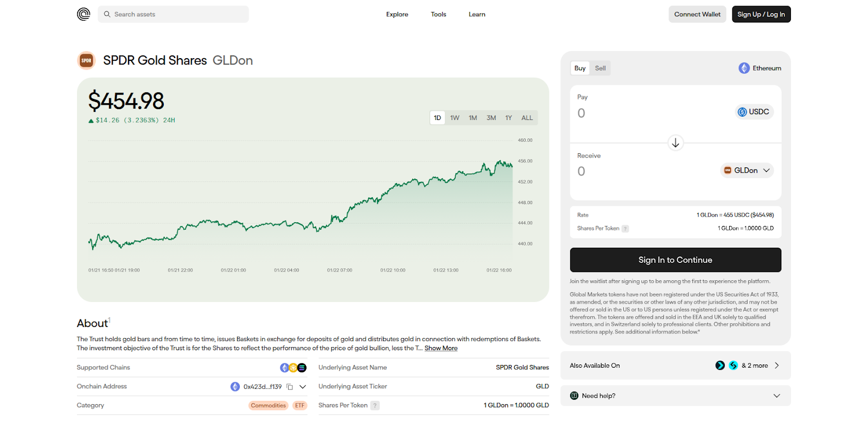This screenshot has width=868, height=441.
Task: Click the USDC pay-currency token button
Action: point(754,112)
